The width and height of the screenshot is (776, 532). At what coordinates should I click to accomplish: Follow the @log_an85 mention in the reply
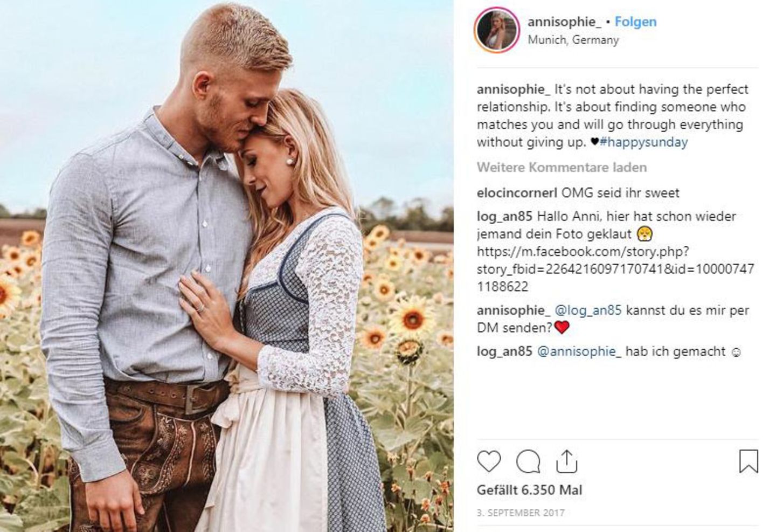click(x=588, y=311)
